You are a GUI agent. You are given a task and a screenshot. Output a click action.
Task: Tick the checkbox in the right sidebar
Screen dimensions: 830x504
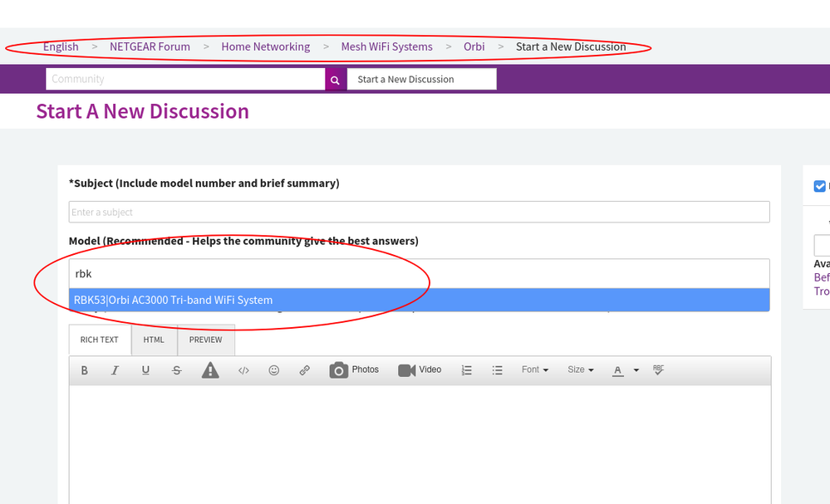pyautogui.click(x=820, y=186)
